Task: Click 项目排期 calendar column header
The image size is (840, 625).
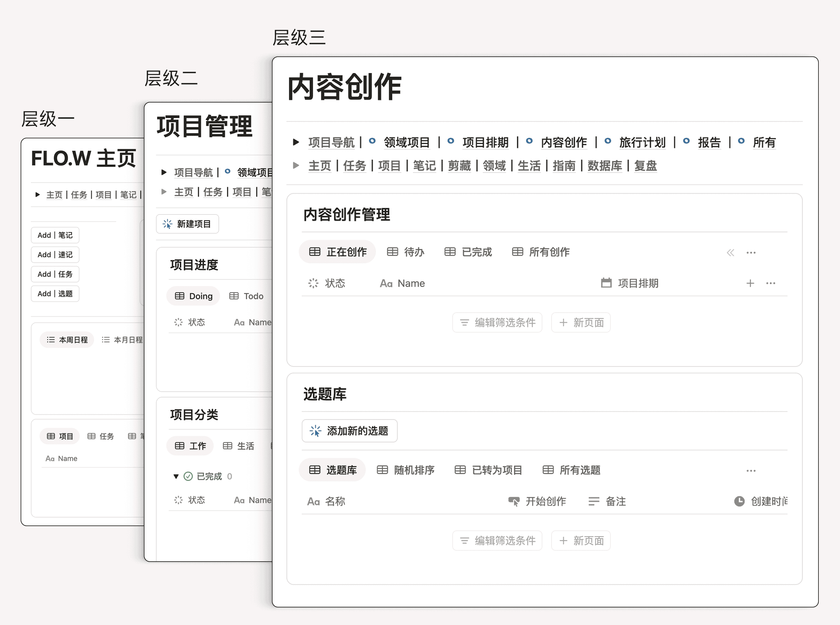Action: coord(630,283)
